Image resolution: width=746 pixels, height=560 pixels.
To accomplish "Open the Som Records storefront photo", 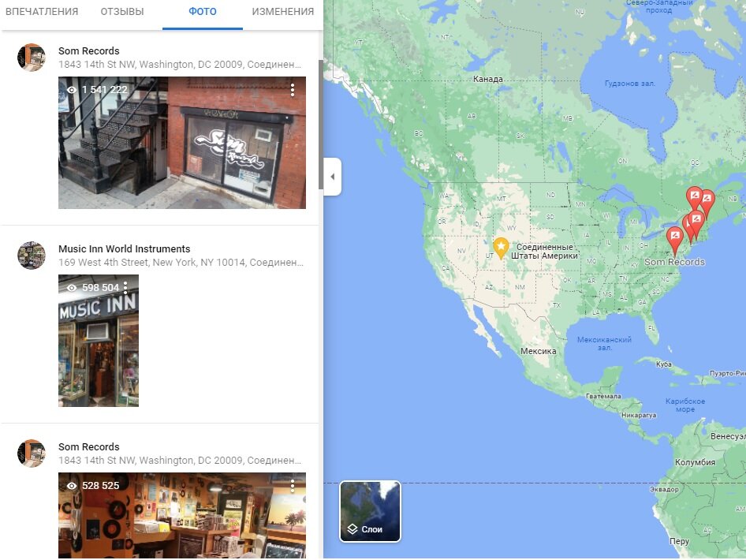I will [181, 143].
